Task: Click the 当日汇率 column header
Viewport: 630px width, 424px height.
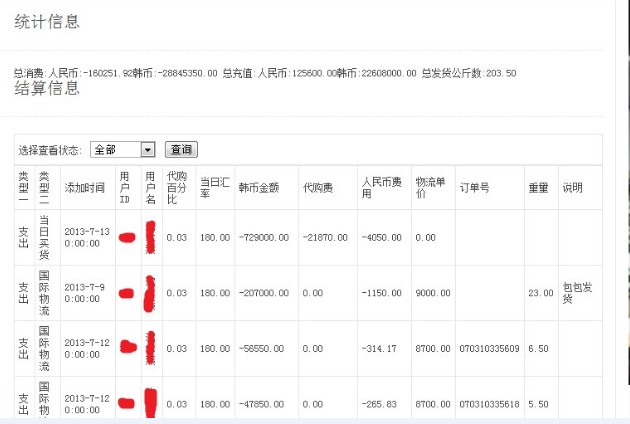Action: pyautogui.click(x=211, y=187)
